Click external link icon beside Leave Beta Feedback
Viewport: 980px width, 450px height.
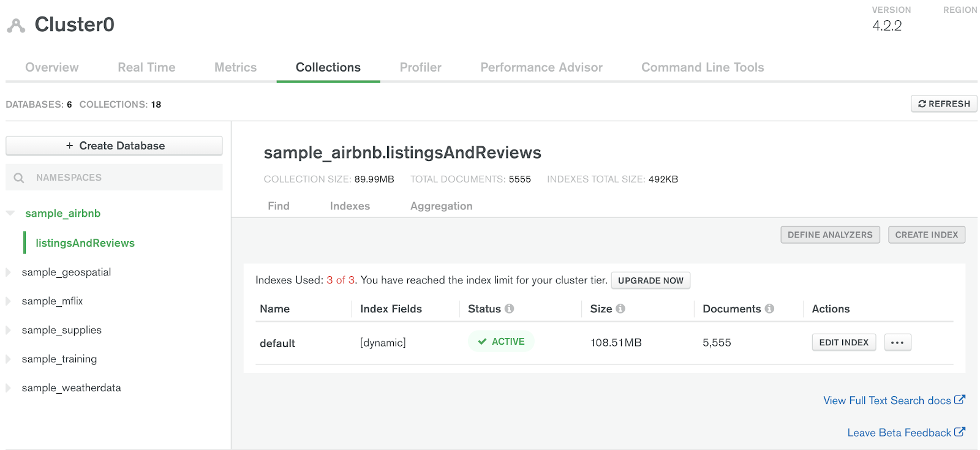click(x=960, y=432)
